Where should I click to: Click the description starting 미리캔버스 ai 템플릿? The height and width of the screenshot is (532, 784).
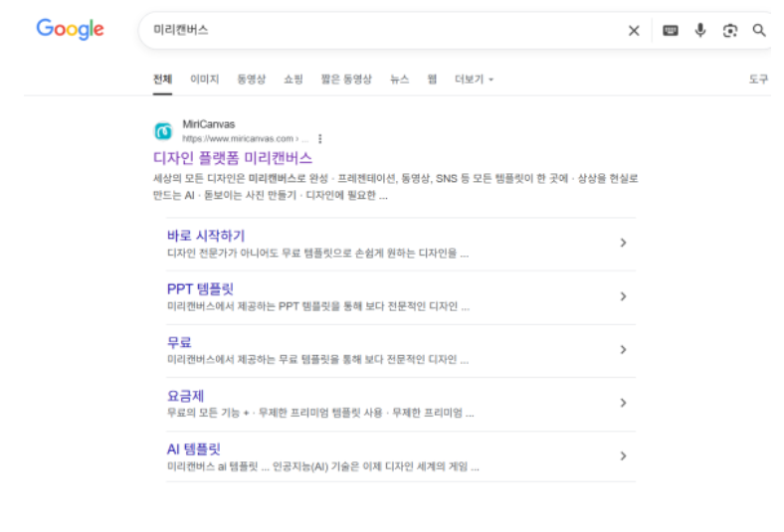coord(323,466)
